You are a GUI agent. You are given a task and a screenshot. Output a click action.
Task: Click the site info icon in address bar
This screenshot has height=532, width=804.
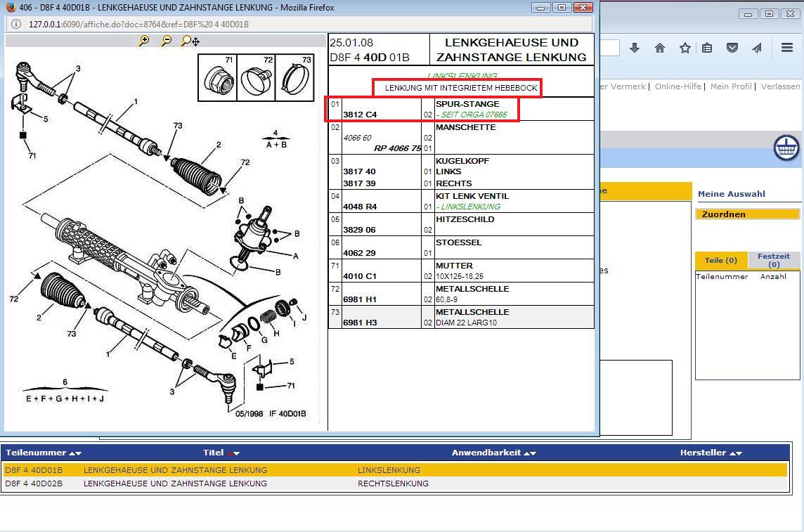[18, 24]
